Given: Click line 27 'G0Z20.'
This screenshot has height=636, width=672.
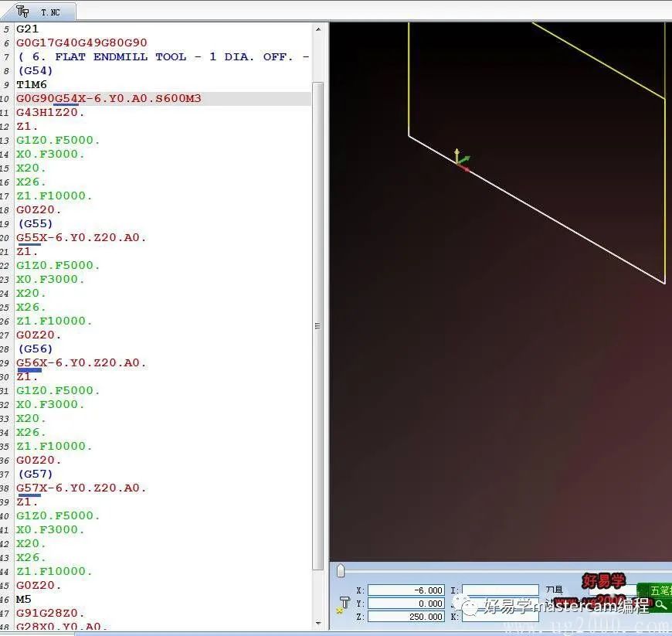Looking at the screenshot, I should pyautogui.click(x=39, y=335).
